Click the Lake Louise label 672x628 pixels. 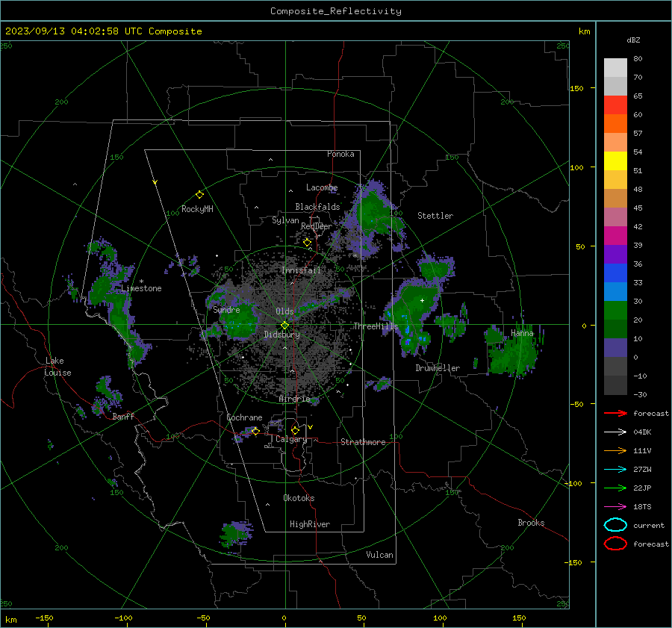(58, 367)
